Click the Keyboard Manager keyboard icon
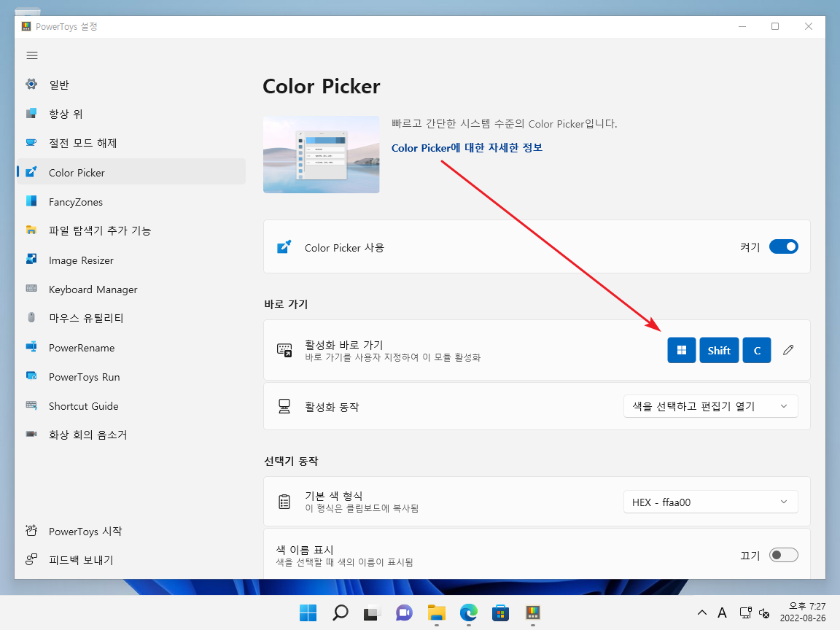 click(x=31, y=289)
